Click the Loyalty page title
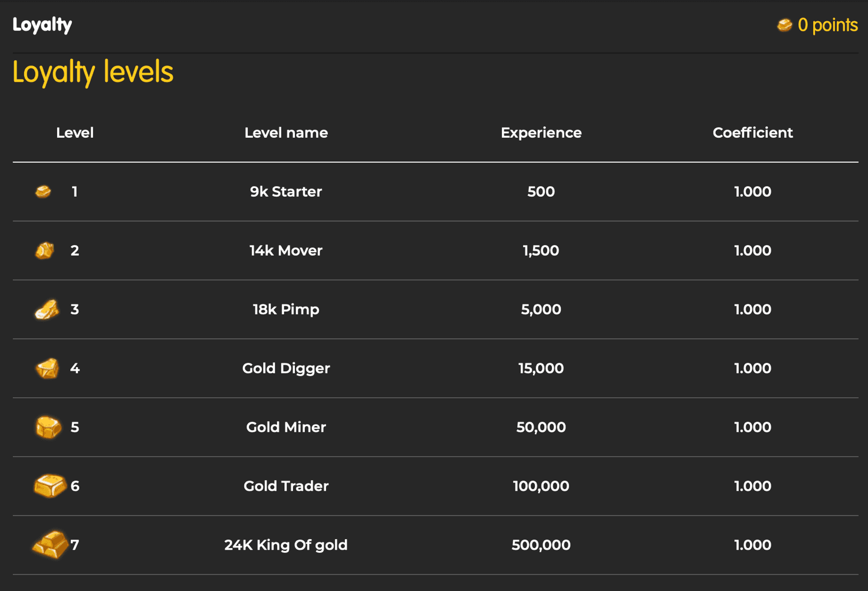The image size is (868, 591). (42, 25)
